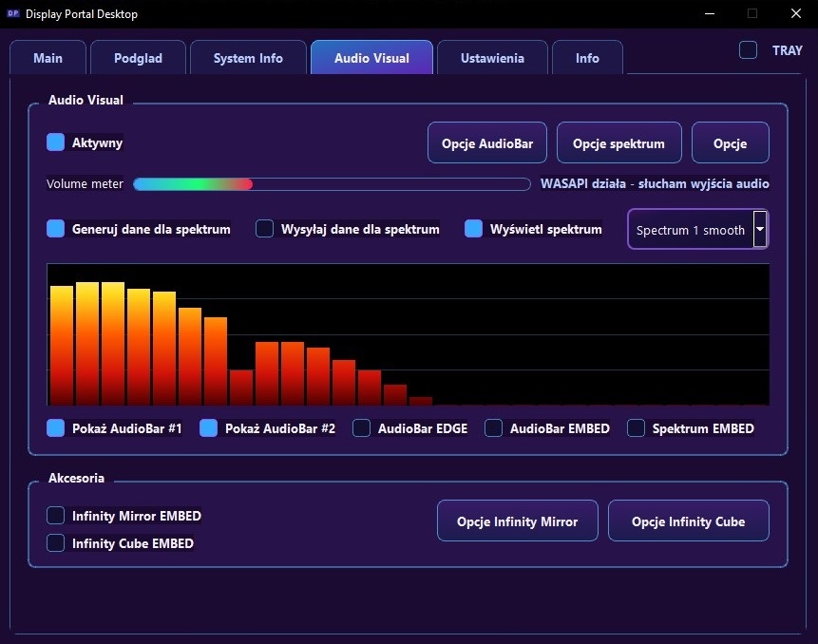Viewport: 818px width, 644px height.
Task: Enable the TRAY checkbox
Action: pyautogui.click(x=748, y=50)
